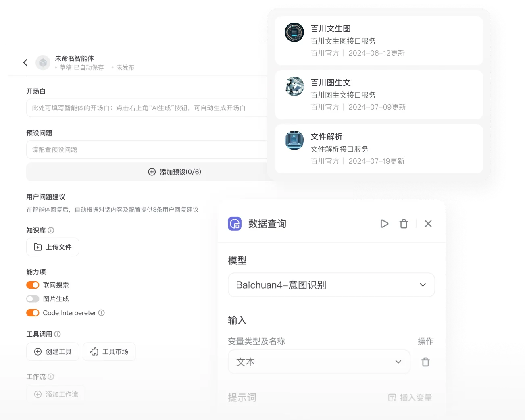Click the agent cube icon beside 未命名智能体
Screen dimensions: 525x420
[x=43, y=62]
